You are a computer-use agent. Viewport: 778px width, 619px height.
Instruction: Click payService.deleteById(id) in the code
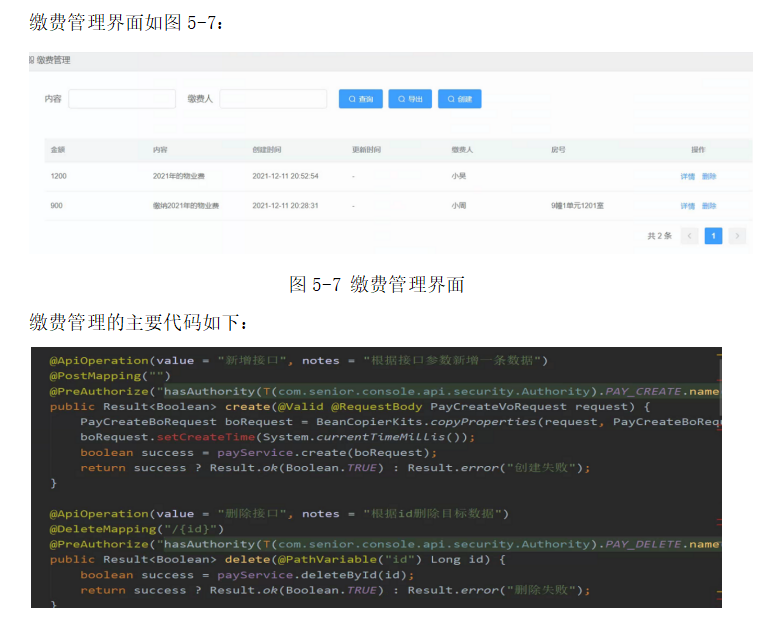[x=312, y=575]
